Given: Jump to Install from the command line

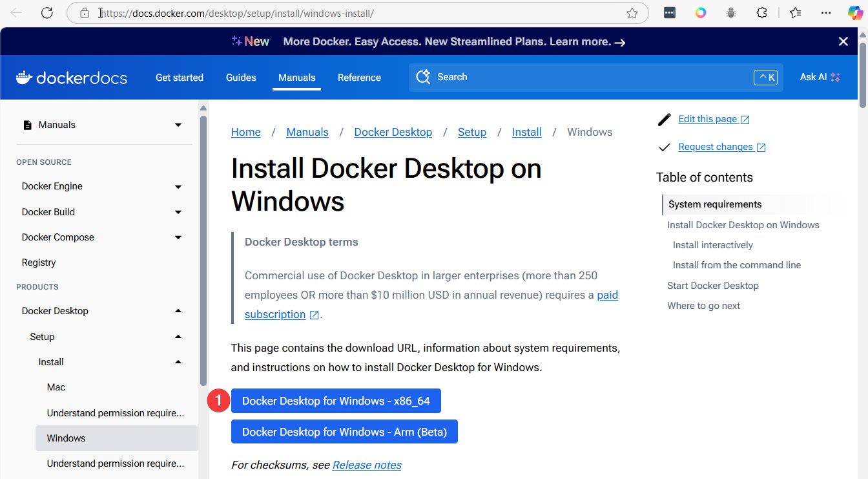Looking at the screenshot, I should tap(737, 265).
